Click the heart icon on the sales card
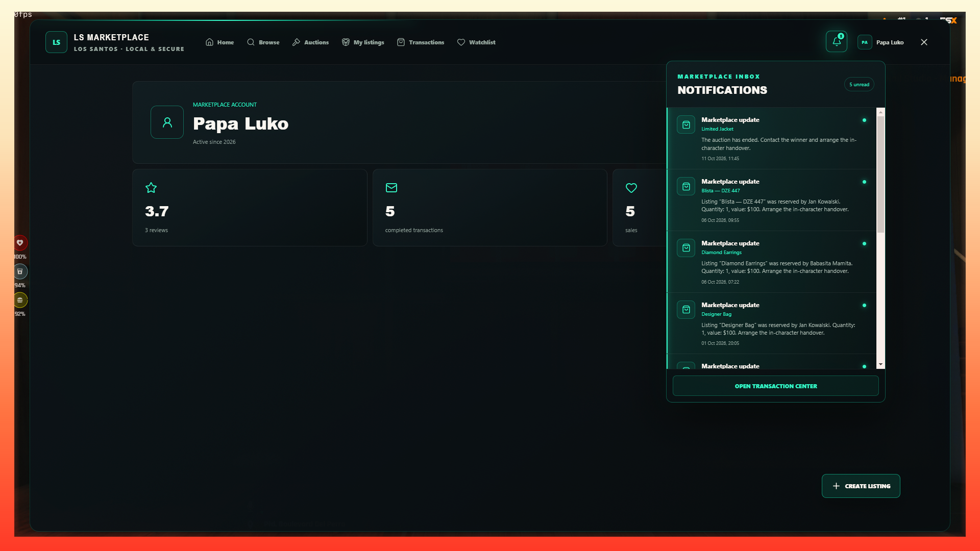The height and width of the screenshot is (551, 980). [x=631, y=188]
